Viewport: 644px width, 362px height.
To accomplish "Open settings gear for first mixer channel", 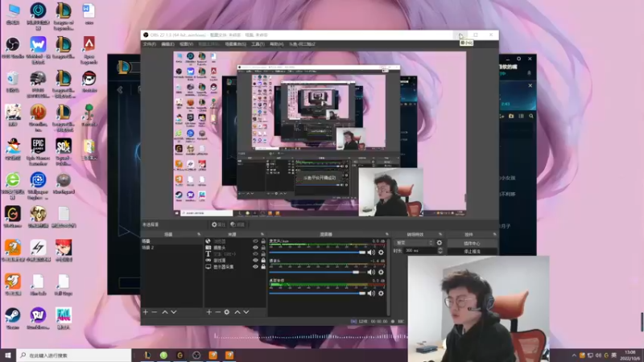I will [x=381, y=253].
